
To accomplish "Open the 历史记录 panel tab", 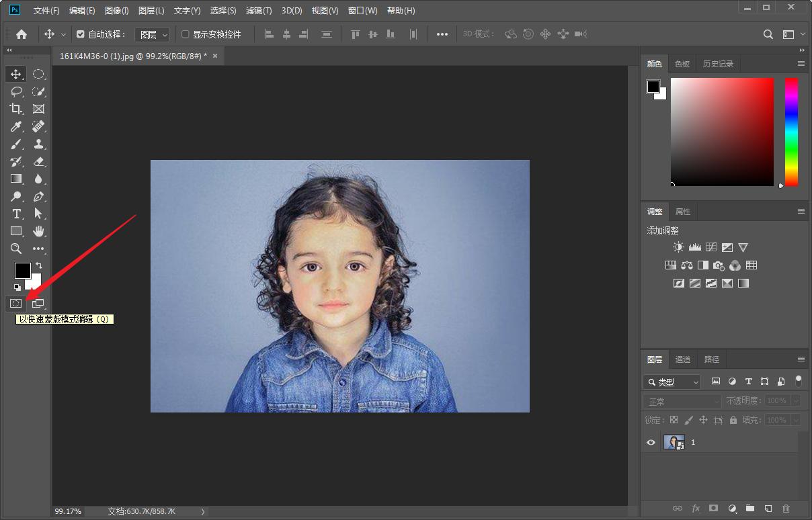I will pyautogui.click(x=718, y=64).
